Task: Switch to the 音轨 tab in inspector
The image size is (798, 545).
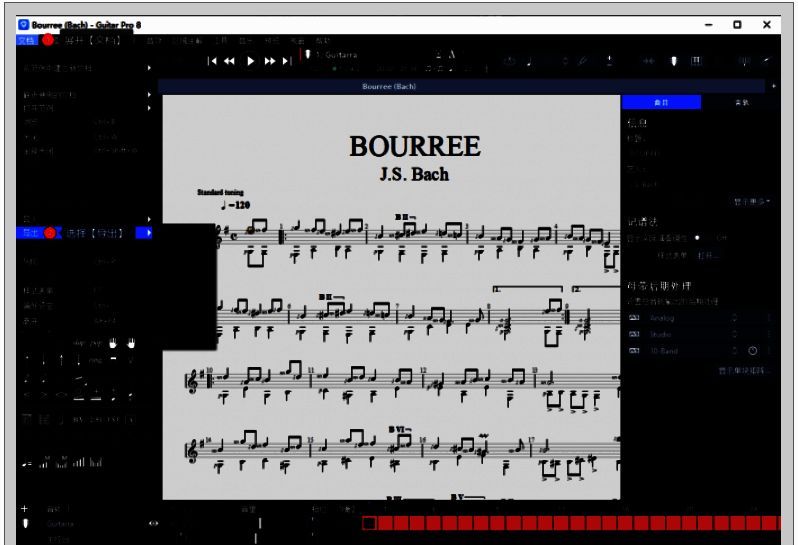Action: click(740, 103)
